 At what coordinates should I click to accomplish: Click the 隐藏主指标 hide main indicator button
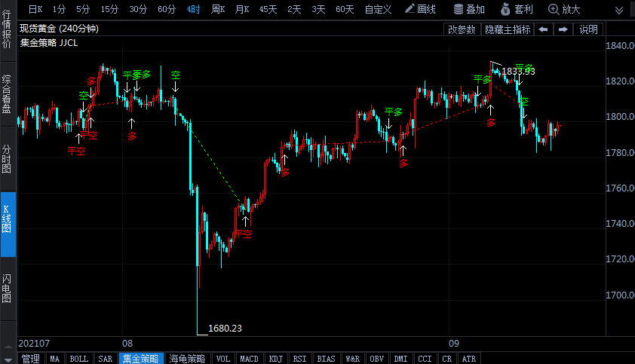point(508,29)
